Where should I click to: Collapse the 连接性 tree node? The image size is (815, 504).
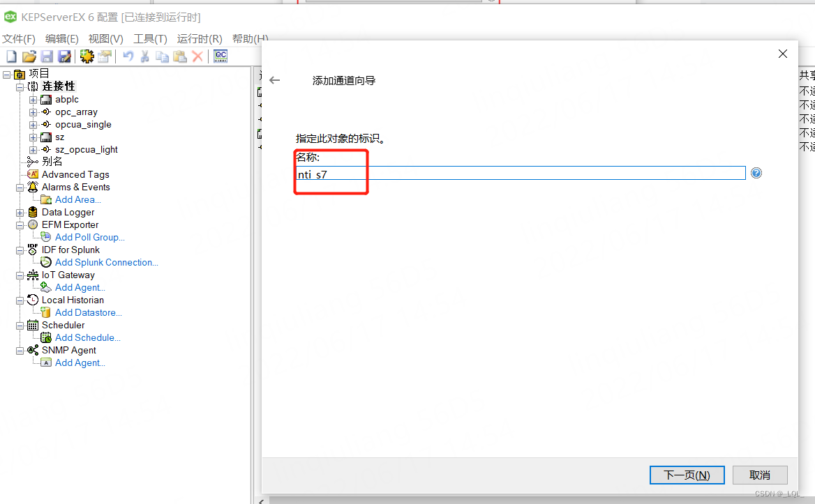coord(20,86)
